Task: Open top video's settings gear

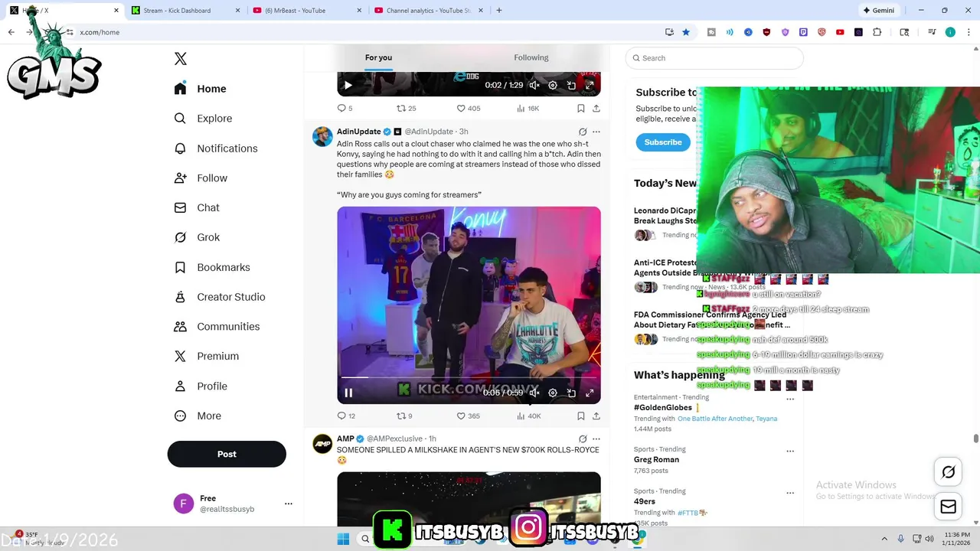Action: (553, 86)
